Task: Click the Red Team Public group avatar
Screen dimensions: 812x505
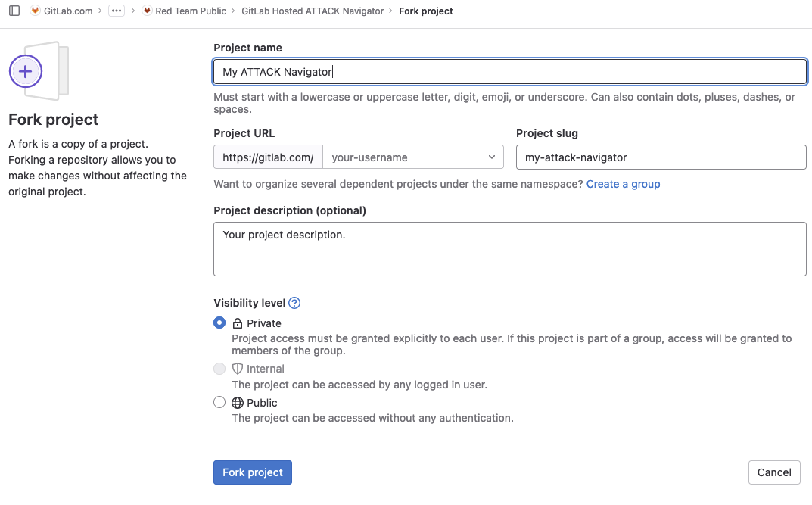Action: [146, 11]
